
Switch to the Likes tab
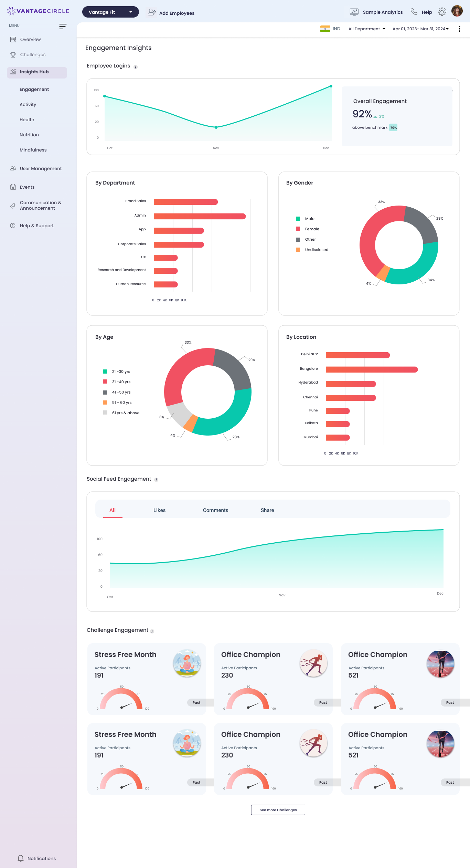pos(159,510)
